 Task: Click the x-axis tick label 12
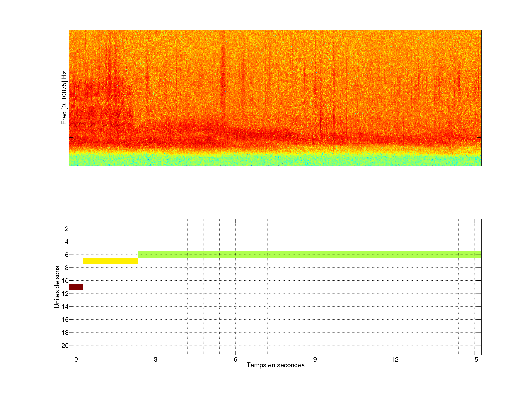395,359
